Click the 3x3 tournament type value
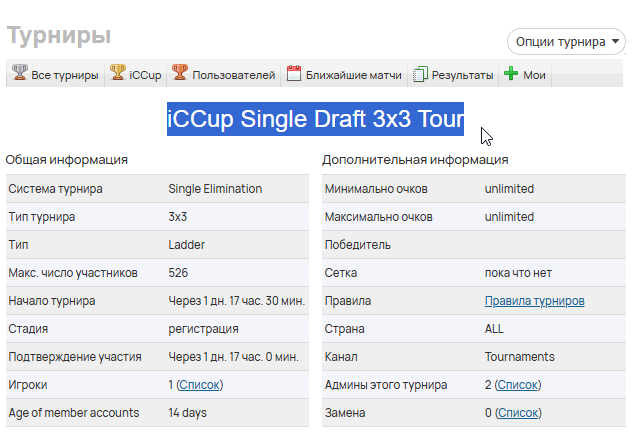644x439 pixels. [x=177, y=217]
